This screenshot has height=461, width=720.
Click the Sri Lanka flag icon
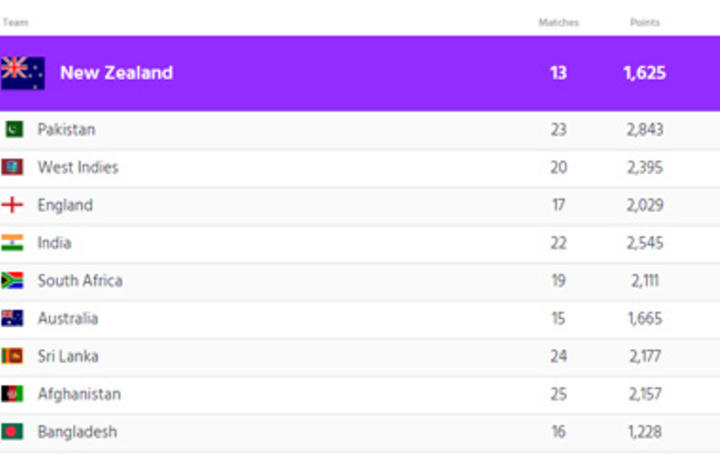pos(13,356)
